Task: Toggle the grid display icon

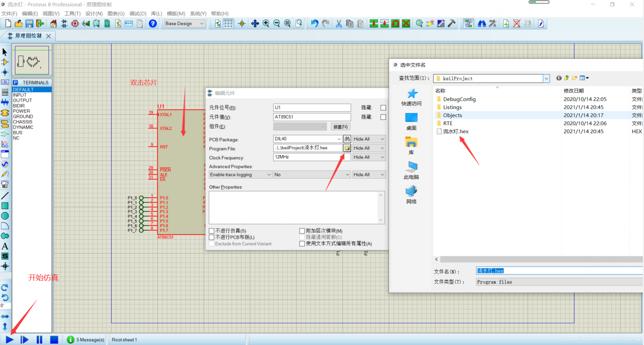Action: (x=228, y=24)
